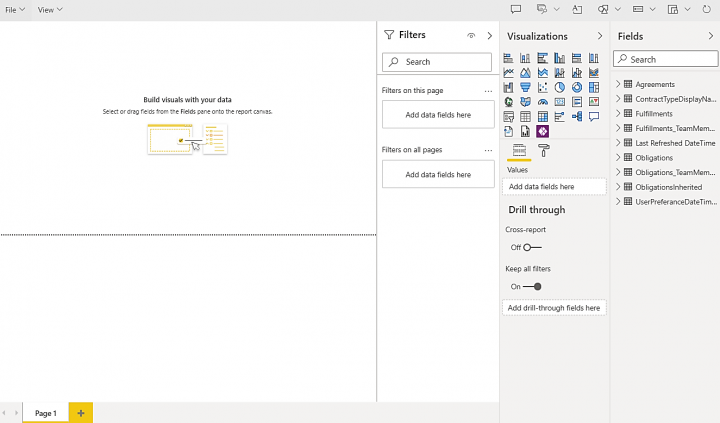This screenshot has height=423, width=720.
Task: Select the decomposition tree visual
Action: coord(577,117)
